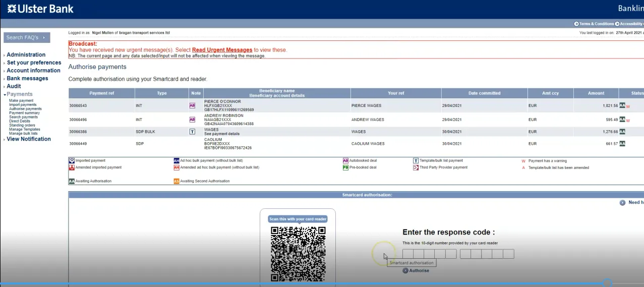The image size is (644, 287).
Task: Expand the Set your preferences section
Action: 34,63
